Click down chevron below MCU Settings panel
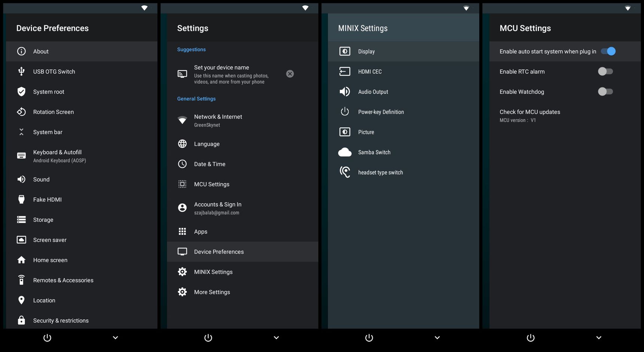This screenshot has height=352, width=644. [599, 338]
